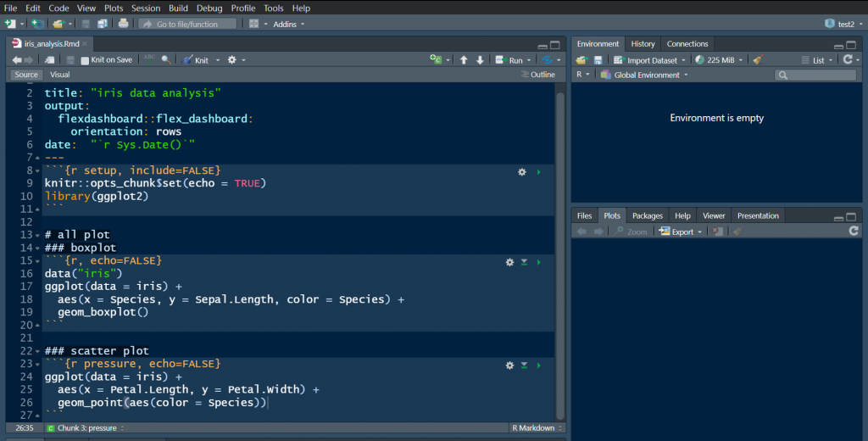Open the List view dropdown
868x441 pixels.
click(817, 60)
